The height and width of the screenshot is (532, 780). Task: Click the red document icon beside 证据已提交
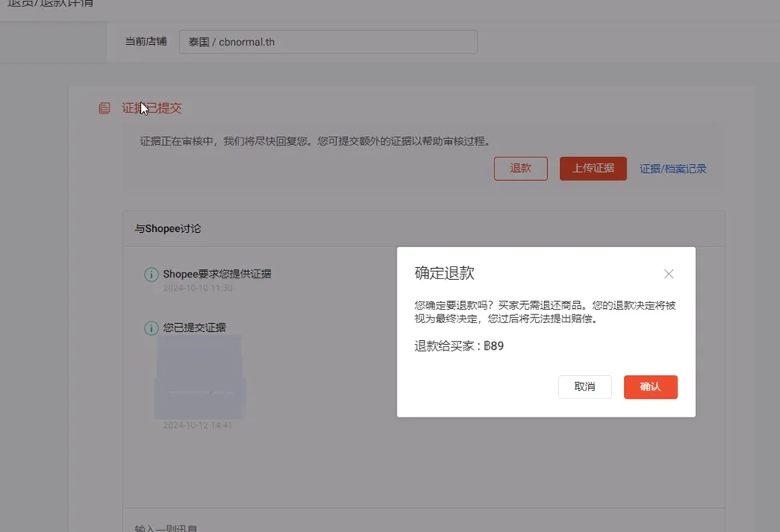(x=103, y=107)
